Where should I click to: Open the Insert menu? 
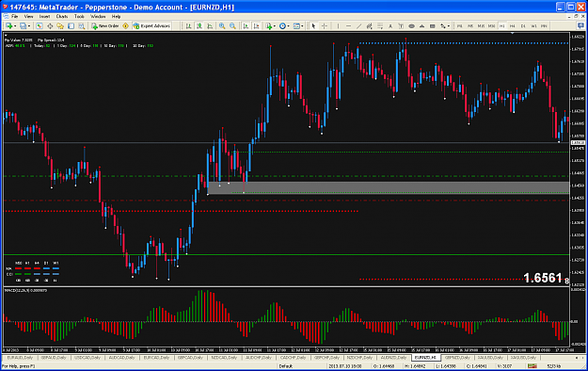click(x=44, y=17)
